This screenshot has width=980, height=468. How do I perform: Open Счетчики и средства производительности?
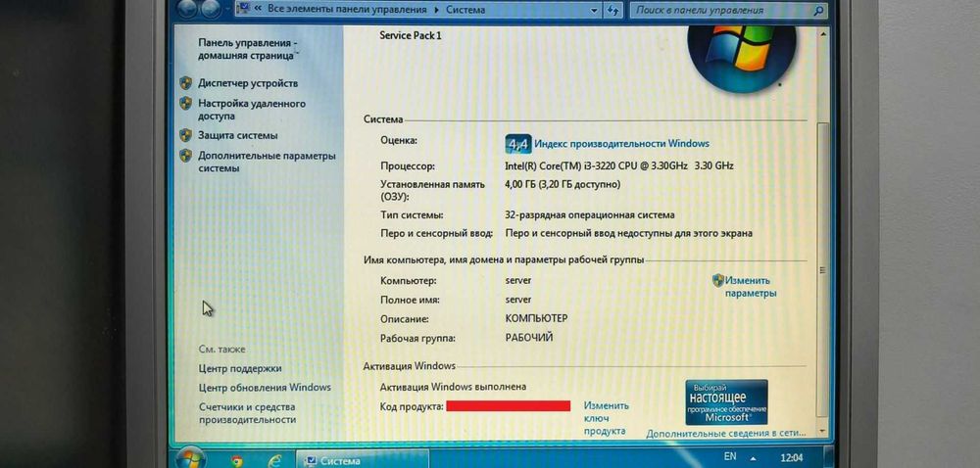pyautogui.click(x=247, y=413)
